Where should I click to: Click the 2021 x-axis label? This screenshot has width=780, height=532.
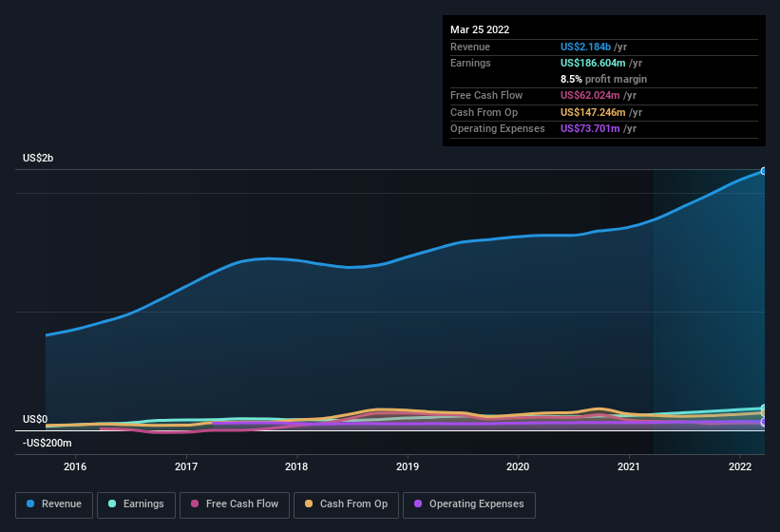coord(629,466)
